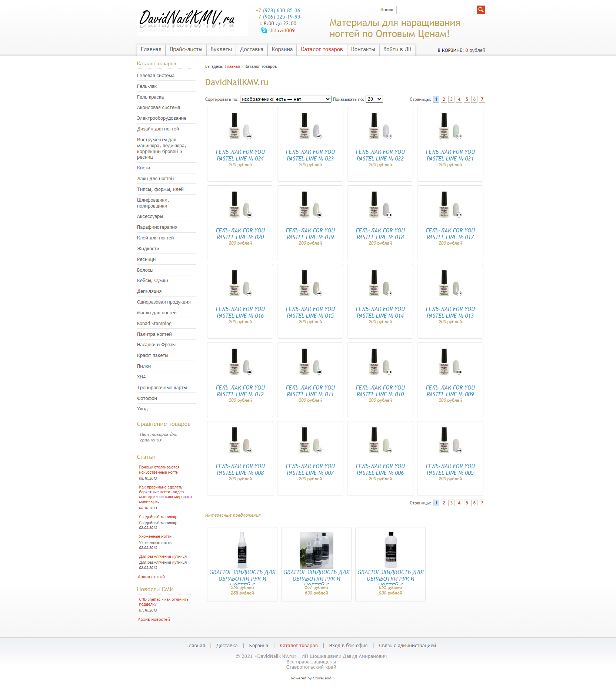Image resolution: width=616 pixels, height=689 pixels.
Task: Click footer link Связь с администрацией
Action: pyautogui.click(x=407, y=646)
